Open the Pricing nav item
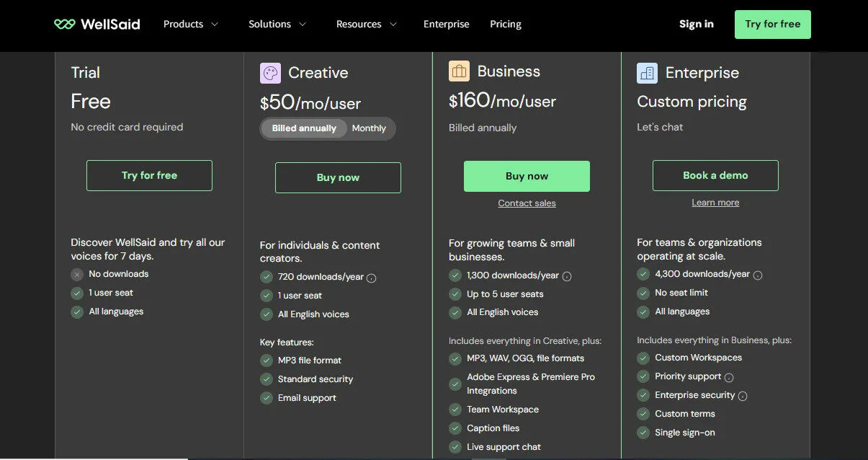 [506, 24]
